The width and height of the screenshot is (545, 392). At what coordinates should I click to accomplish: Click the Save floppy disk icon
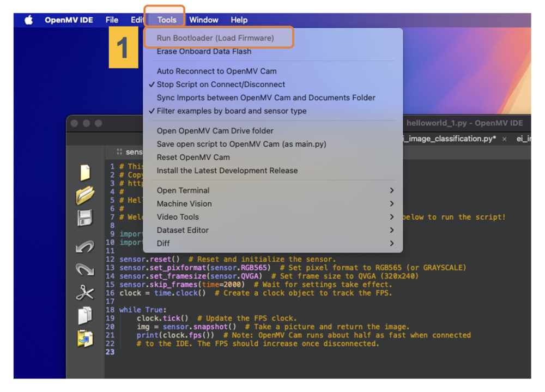click(x=85, y=218)
